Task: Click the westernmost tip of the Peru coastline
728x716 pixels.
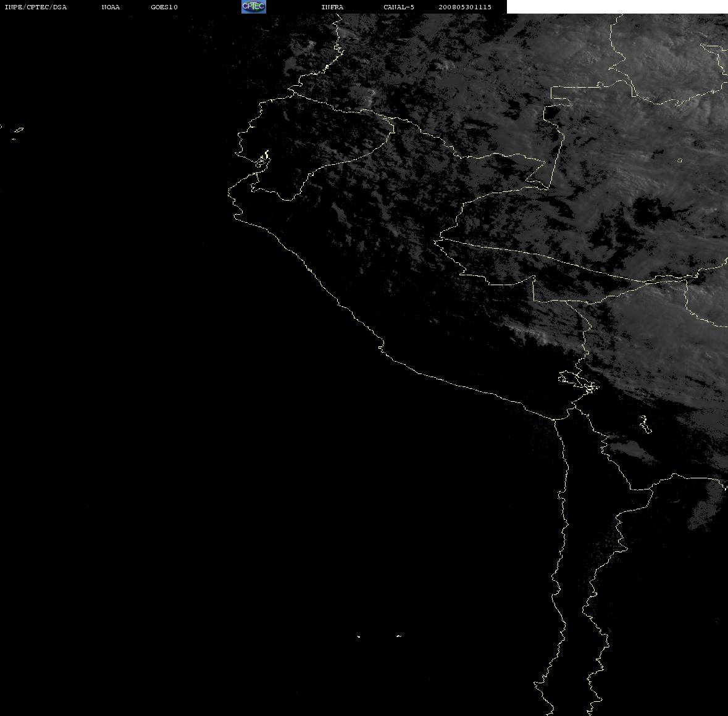Action: point(229,193)
